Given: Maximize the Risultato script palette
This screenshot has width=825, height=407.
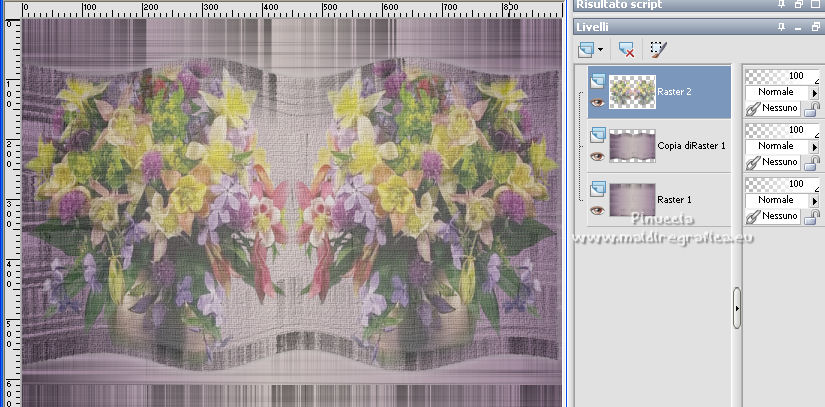Looking at the screenshot, I should 815,4.
